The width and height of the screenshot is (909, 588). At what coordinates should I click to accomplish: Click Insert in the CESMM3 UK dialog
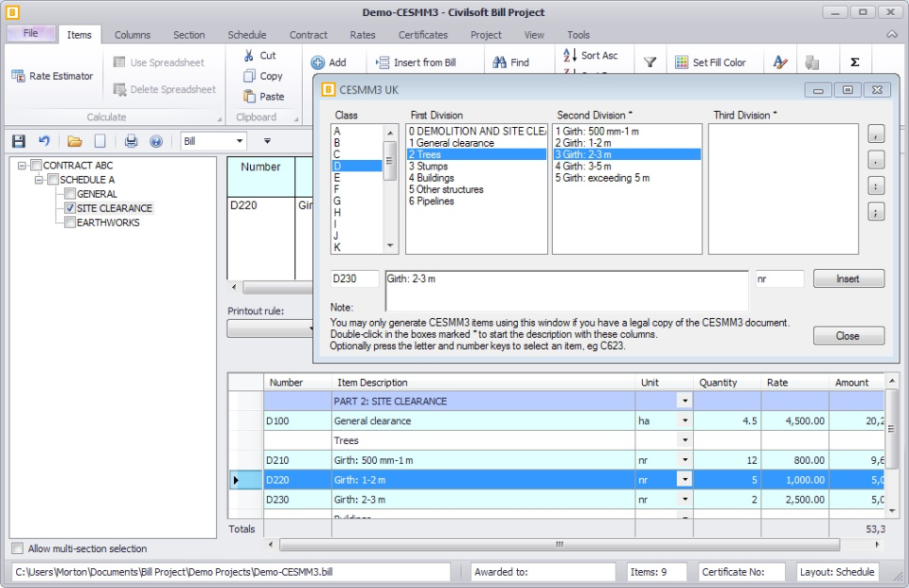coord(849,278)
